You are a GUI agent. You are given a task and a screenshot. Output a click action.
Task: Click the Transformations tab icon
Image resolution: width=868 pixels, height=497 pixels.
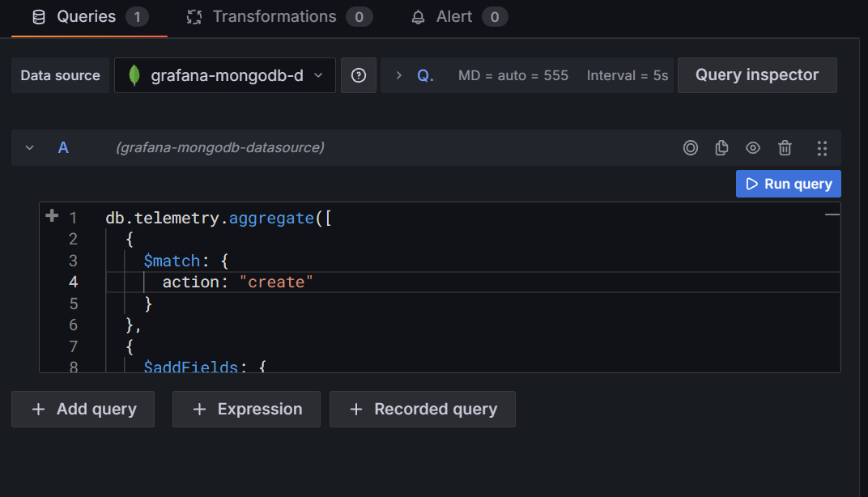pos(194,17)
